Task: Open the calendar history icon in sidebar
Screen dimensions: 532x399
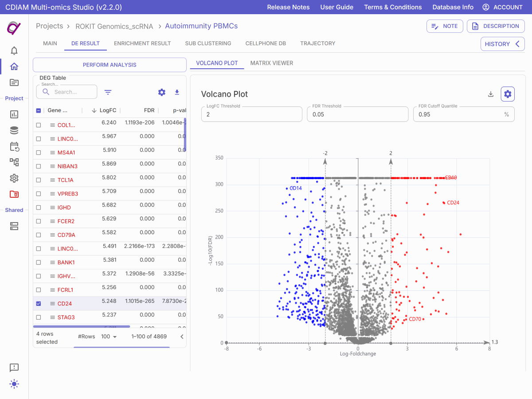Action: [x=14, y=146]
